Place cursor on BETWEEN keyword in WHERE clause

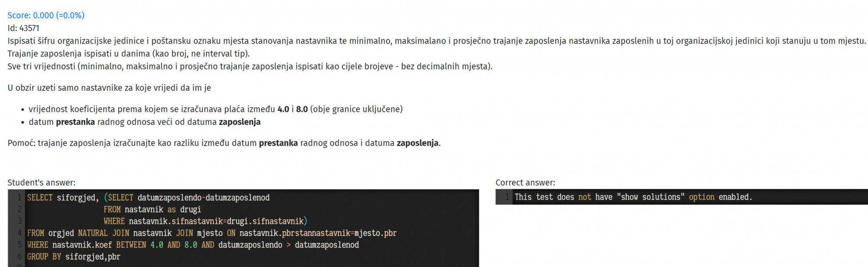[131, 245]
